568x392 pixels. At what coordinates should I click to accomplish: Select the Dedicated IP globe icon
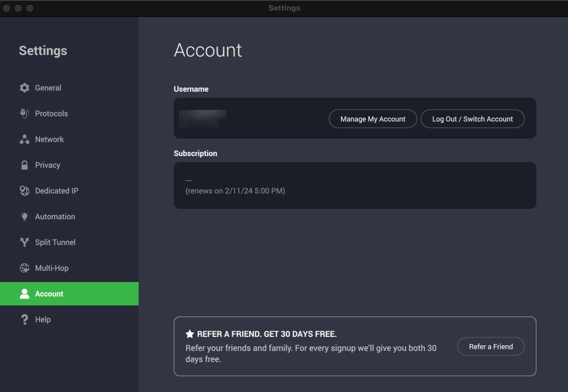click(x=24, y=191)
